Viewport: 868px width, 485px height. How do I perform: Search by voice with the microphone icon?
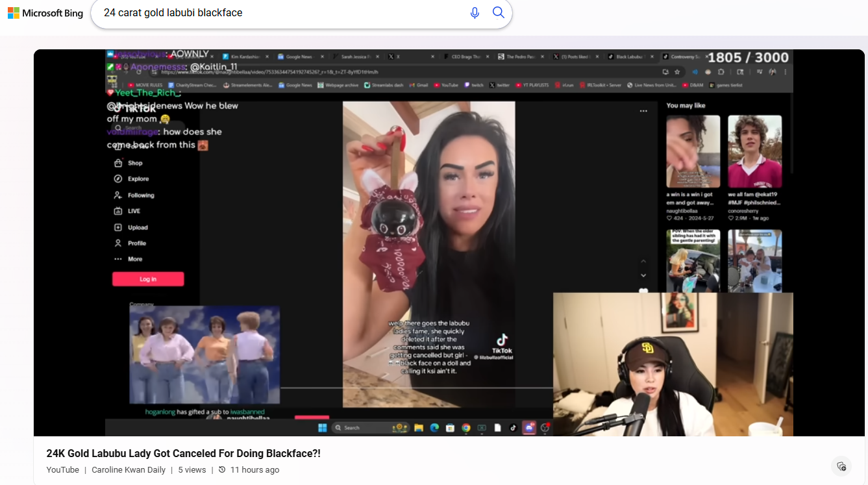coord(475,13)
